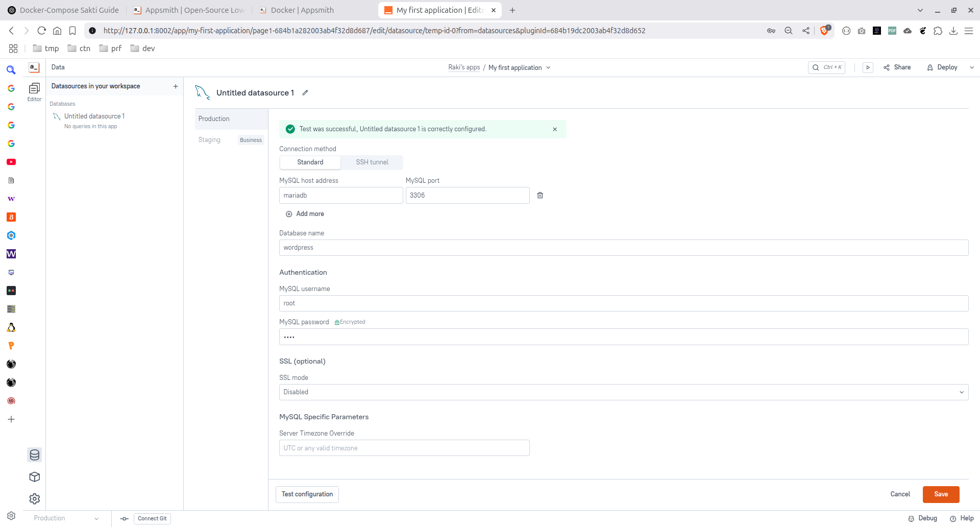Click the Test configuration button
This screenshot has width=980, height=527.
(307, 494)
